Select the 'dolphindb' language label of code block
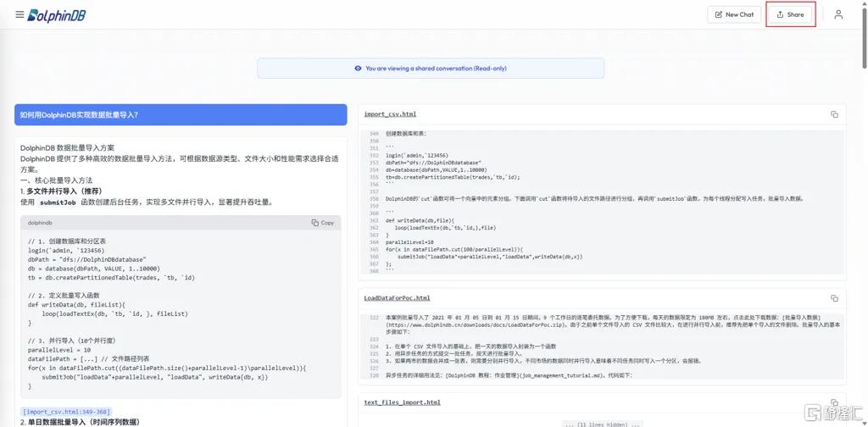The width and height of the screenshot is (868, 427). [41, 222]
